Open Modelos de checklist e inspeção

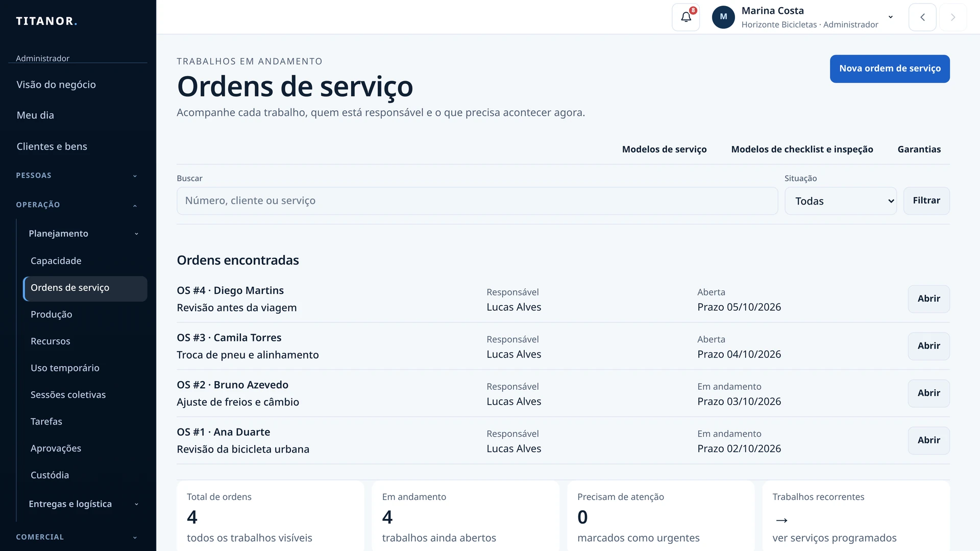(x=802, y=149)
